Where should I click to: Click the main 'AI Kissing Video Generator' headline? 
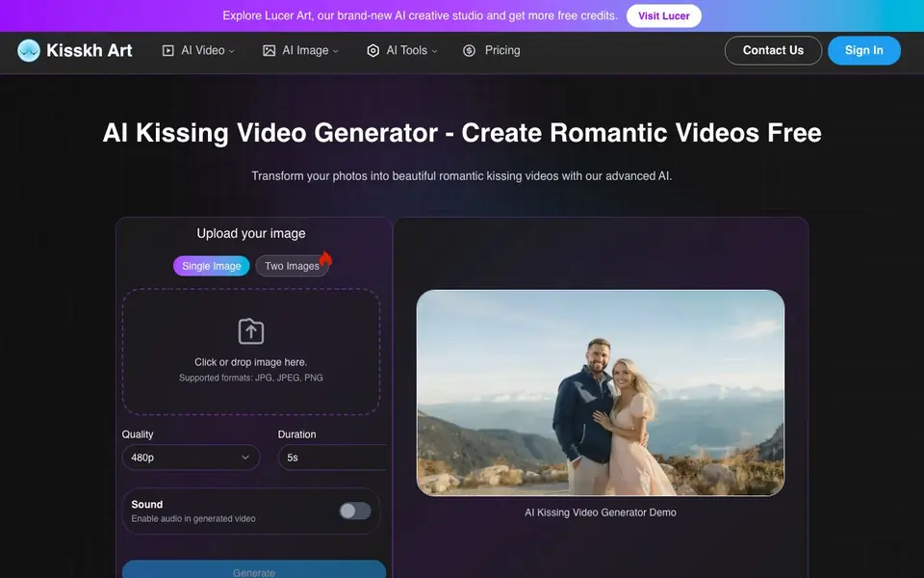pyautogui.click(x=462, y=133)
